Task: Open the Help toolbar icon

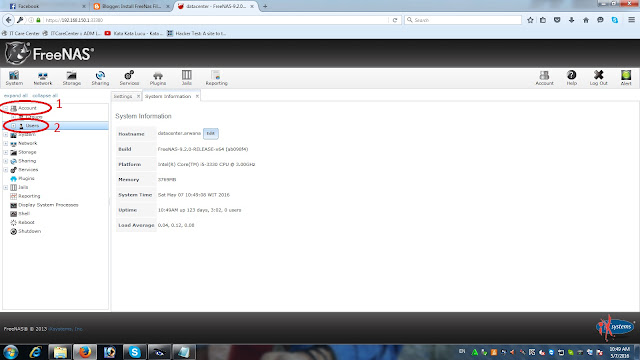Action: click(x=571, y=78)
